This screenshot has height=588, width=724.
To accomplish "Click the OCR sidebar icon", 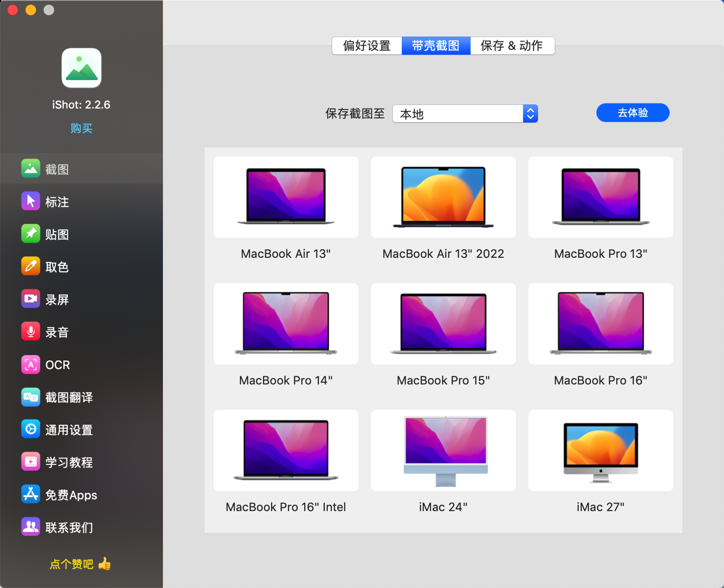I will coord(31,364).
